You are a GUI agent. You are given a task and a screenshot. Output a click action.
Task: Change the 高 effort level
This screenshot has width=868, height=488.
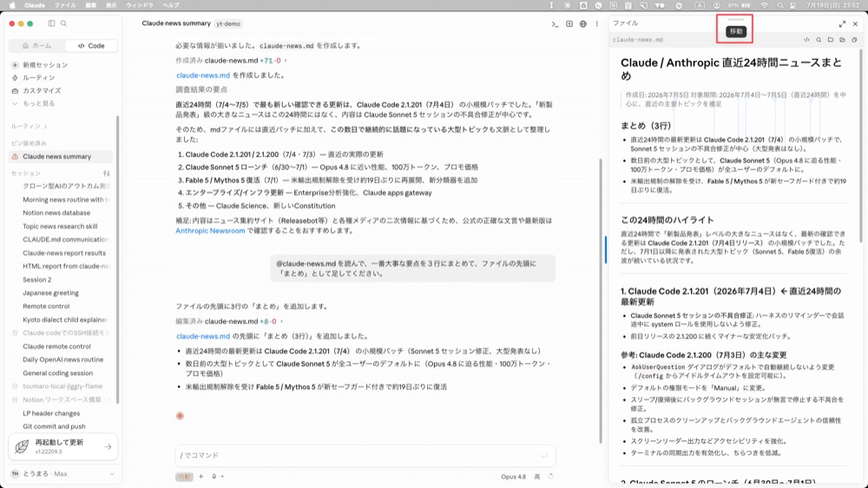coord(537,477)
